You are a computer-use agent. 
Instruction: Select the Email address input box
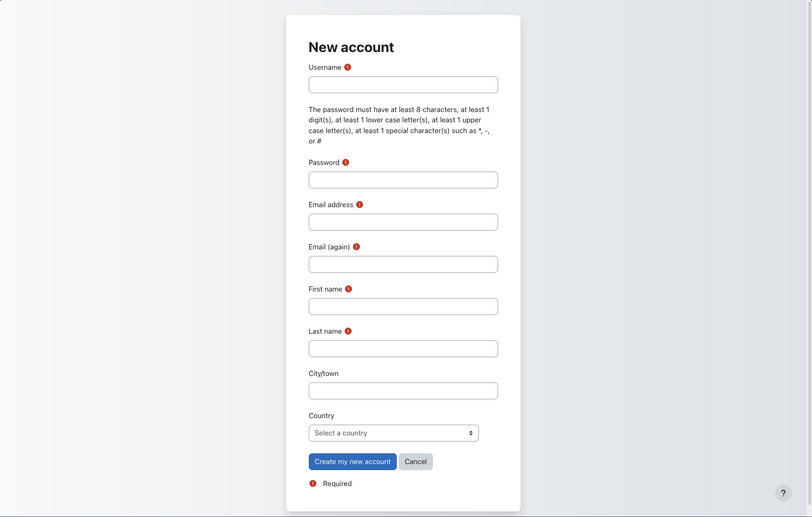coord(403,222)
